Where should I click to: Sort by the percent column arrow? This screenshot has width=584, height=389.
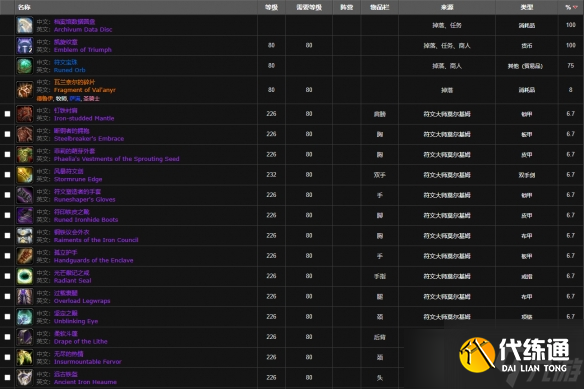575,7
